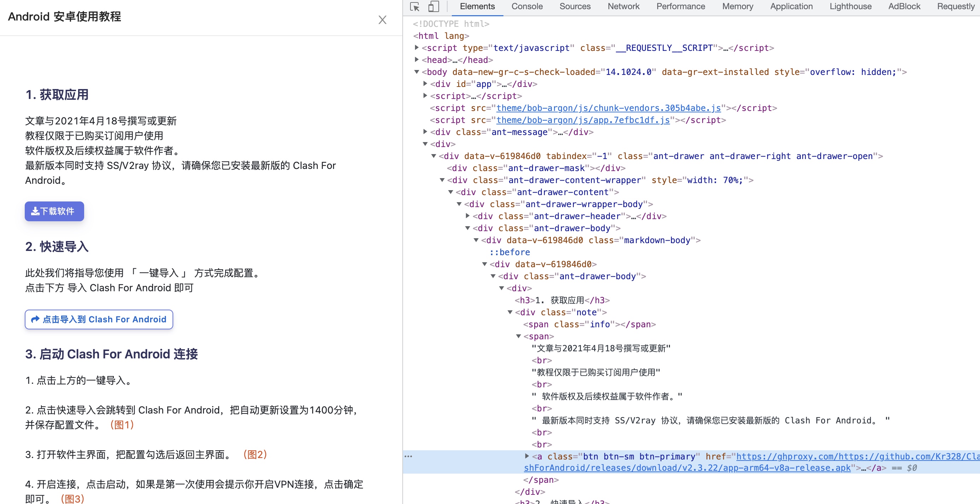Select the <!DOCTYPE html> line
The width and height of the screenshot is (980, 504).
[451, 24]
